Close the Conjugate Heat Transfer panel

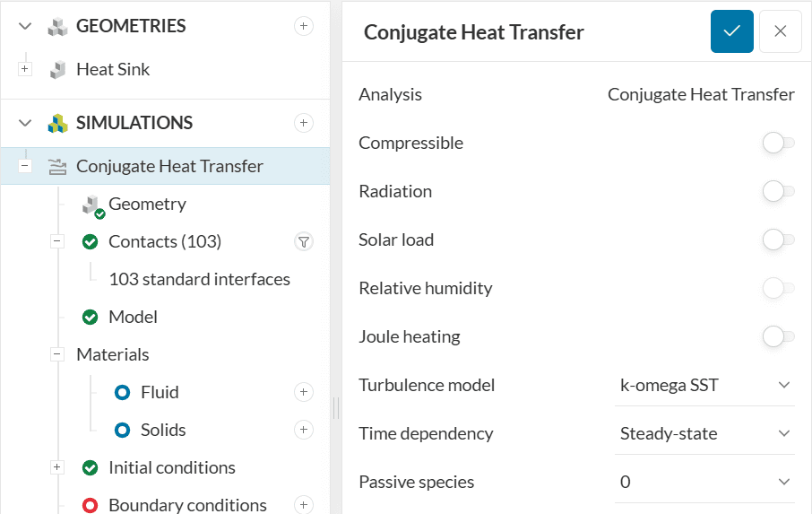click(780, 31)
